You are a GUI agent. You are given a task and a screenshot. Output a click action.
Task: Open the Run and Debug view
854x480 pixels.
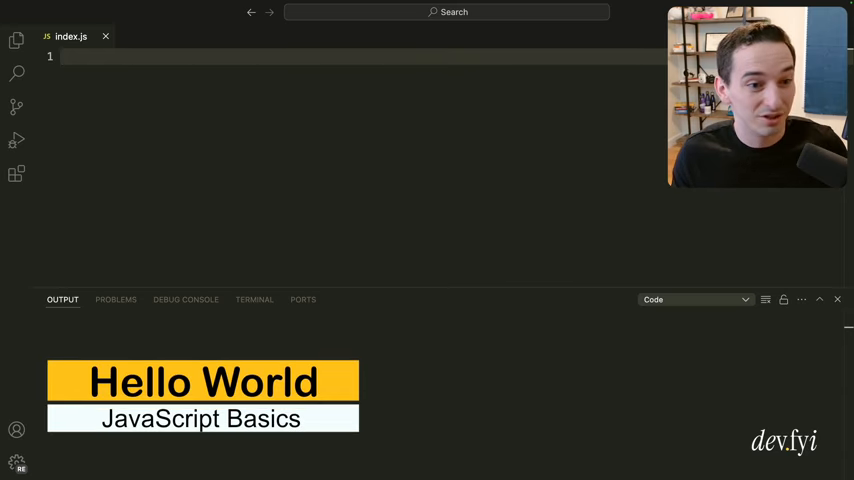tap(16, 140)
